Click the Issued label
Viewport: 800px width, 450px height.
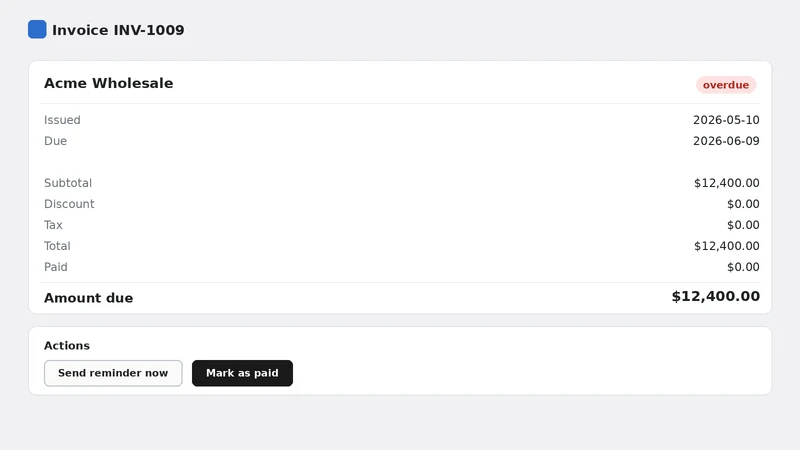pyautogui.click(x=62, y=120)
